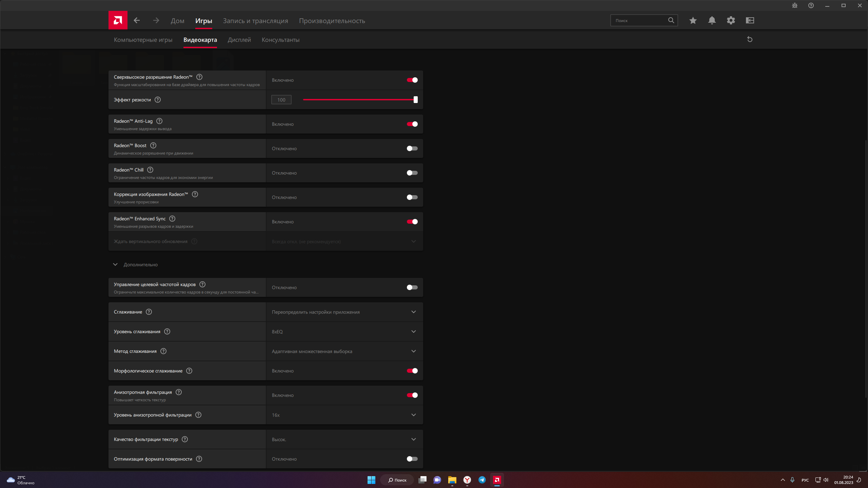The width and height of the screenshot is (868, 488).
Task: Go back with the left arrow icon
Action: tap(137, 20)
